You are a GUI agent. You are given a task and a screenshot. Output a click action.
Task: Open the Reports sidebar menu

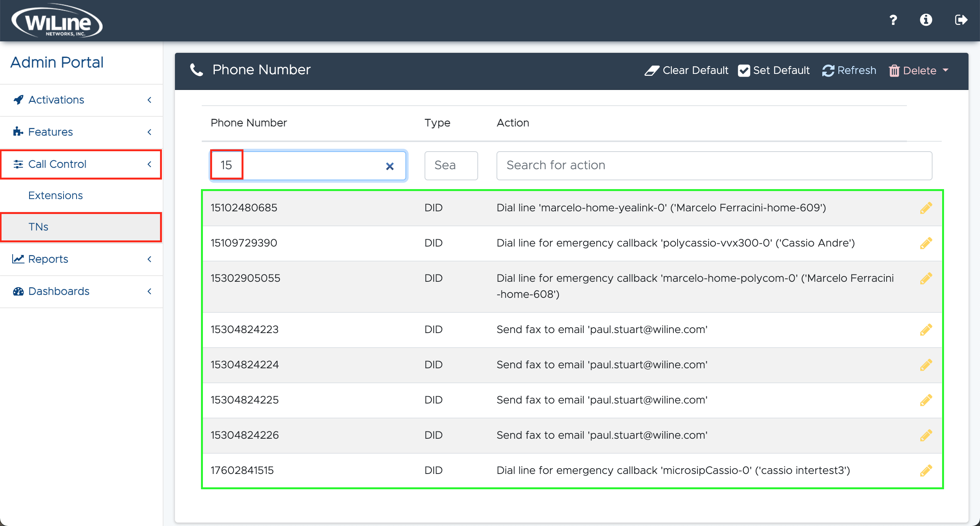coord(81,259)
